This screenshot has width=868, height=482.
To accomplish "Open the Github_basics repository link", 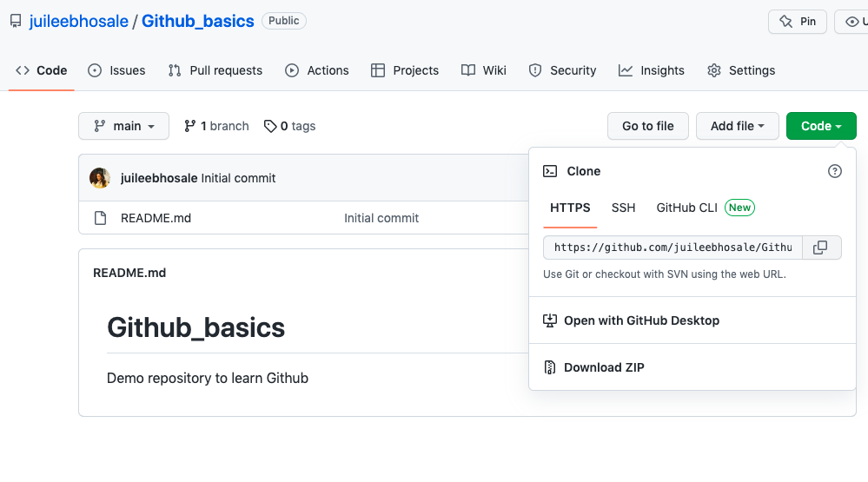I will 197,21.
